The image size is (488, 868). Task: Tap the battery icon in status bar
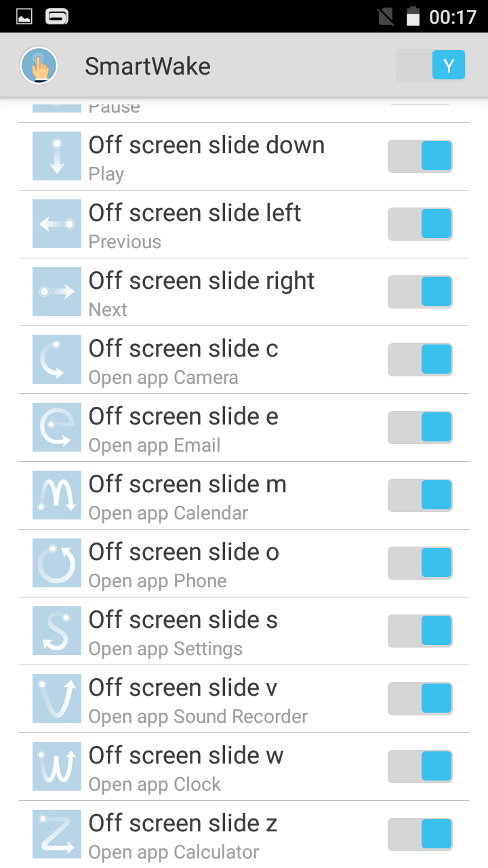[413, 16]
